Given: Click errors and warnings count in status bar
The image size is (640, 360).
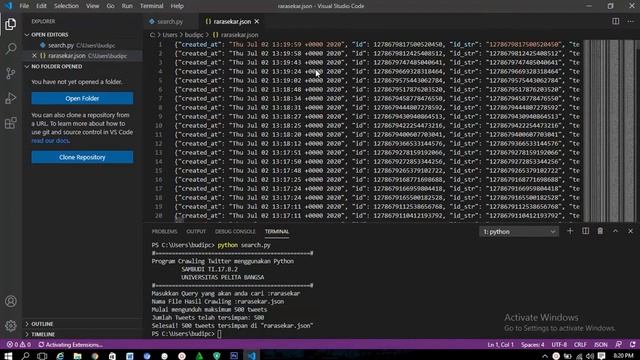Looking at the screenshot, I should [19, 344].
